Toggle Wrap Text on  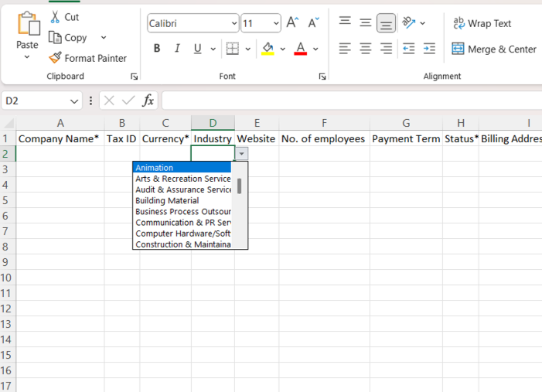482,23
